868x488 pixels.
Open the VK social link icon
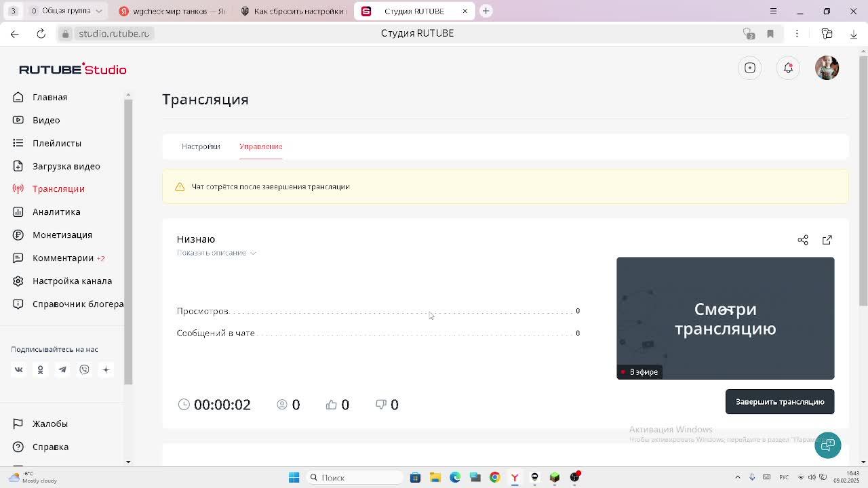click(x=18, y=369)
